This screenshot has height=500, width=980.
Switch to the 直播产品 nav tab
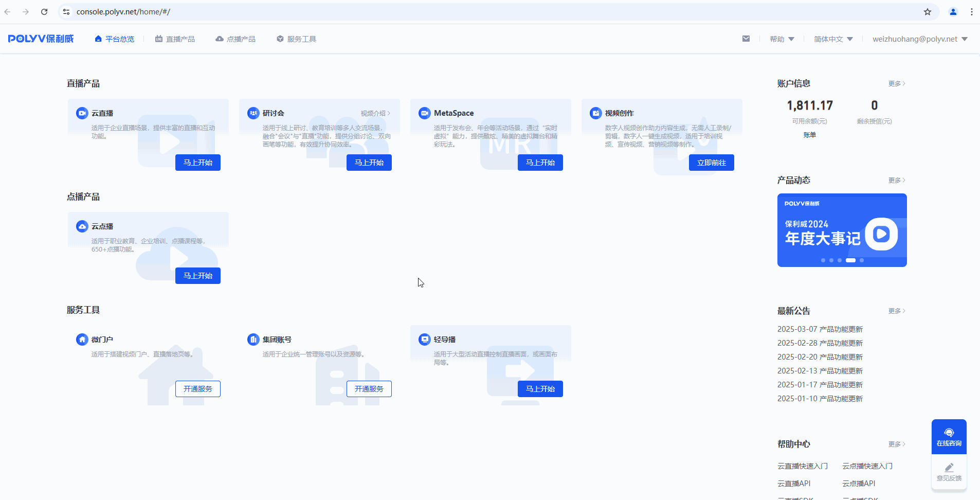pos(175,39)
